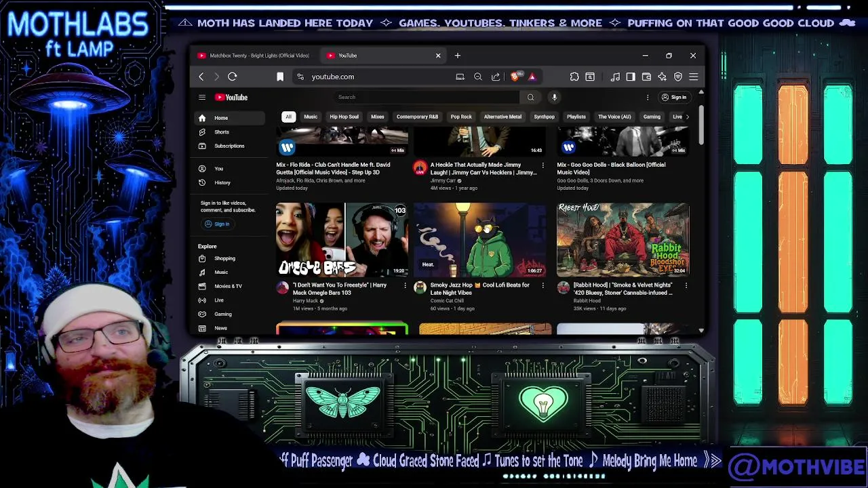
Task: Open the Extensions puzzle piece icon
Action: [x=574, y=77]
